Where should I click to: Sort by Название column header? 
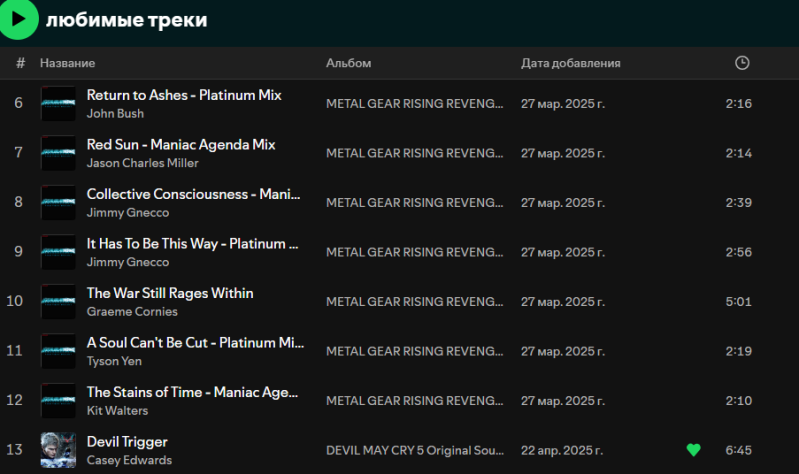coord(67,63)
